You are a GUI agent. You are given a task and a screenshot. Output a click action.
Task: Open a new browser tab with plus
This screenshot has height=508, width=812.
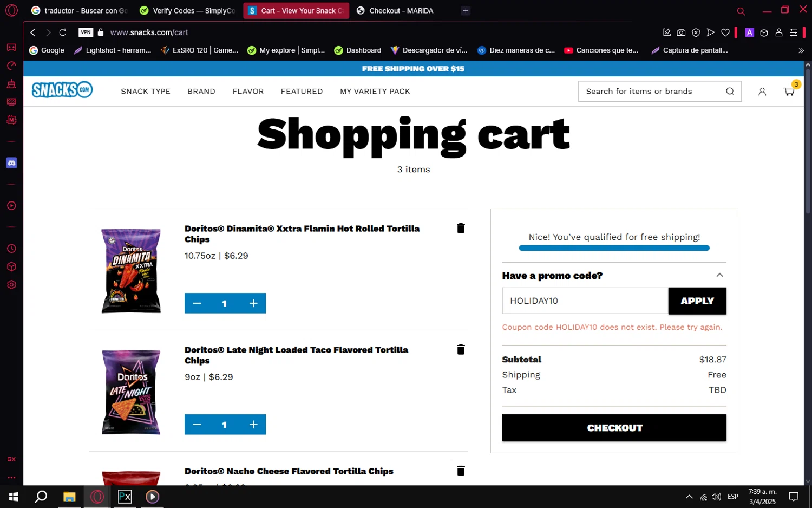tap(466, 10)
